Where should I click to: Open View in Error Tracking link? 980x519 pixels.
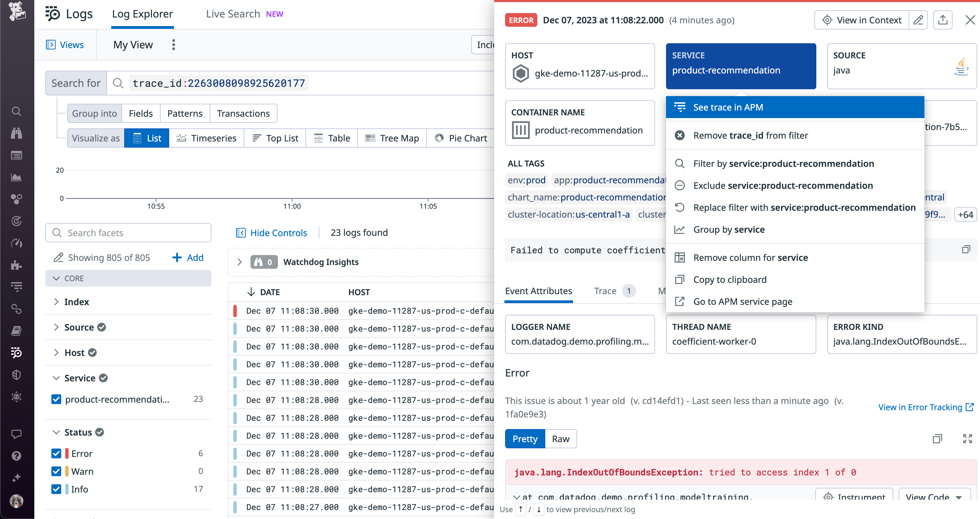pyautogui.click(x=921, y=407)
